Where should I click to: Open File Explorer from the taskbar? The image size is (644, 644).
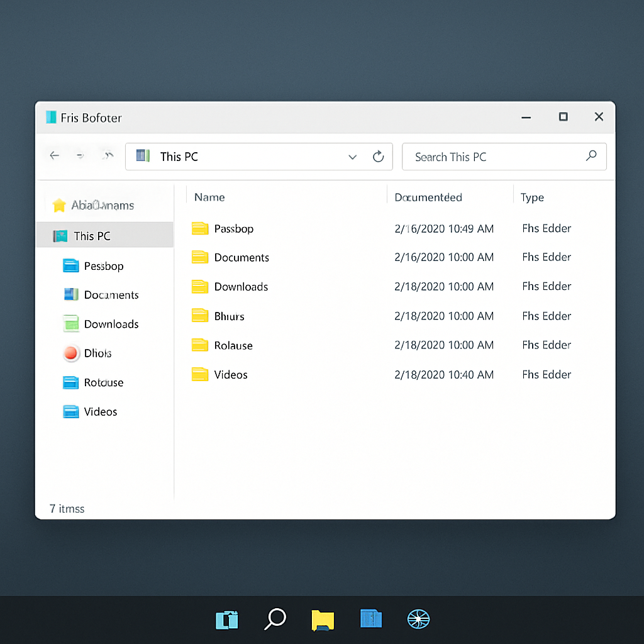coord(323,619)
